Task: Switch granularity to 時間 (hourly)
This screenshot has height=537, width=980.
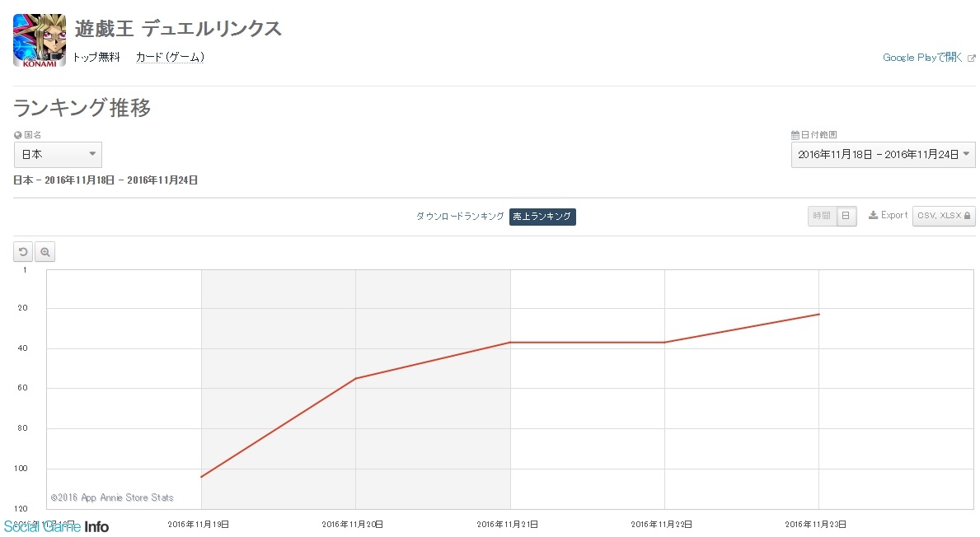Action: click(822, 216)
